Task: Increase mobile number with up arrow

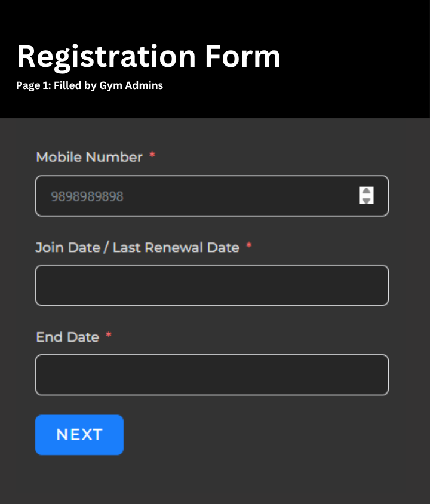Action: (366, 191)
